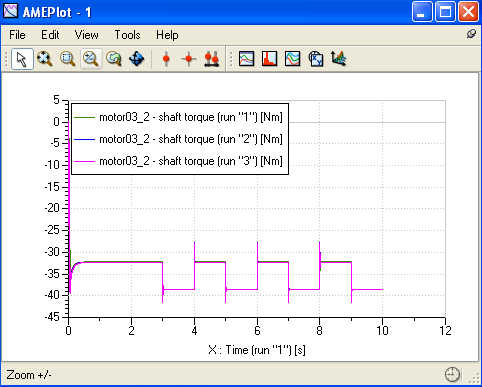
Task: Open the Edit menu
Action: click(50, 35)
